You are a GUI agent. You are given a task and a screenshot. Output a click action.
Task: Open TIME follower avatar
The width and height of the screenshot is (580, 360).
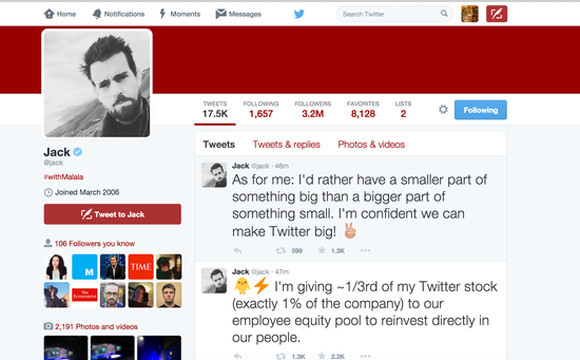click(141, 266)
